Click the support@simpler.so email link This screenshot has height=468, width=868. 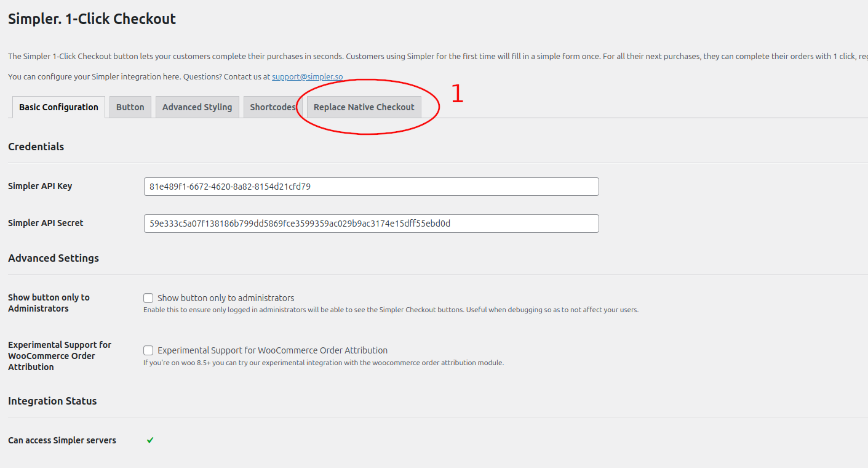(x=308, y=77)
